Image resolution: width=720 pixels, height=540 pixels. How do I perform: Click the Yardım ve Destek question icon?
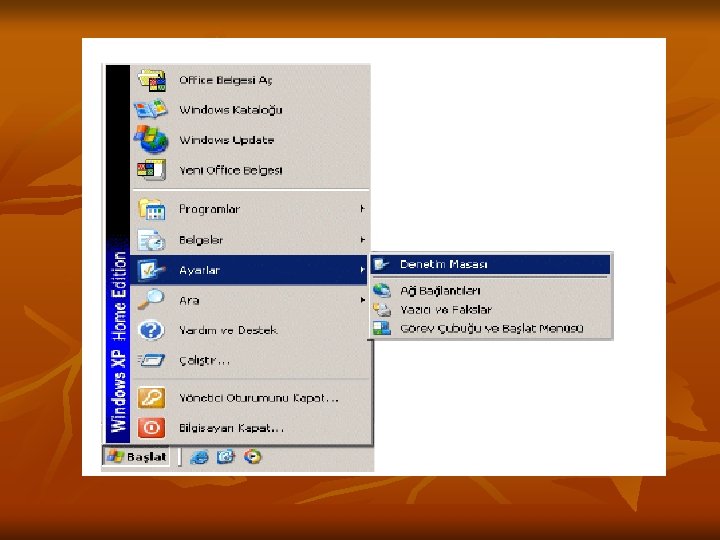151,330
